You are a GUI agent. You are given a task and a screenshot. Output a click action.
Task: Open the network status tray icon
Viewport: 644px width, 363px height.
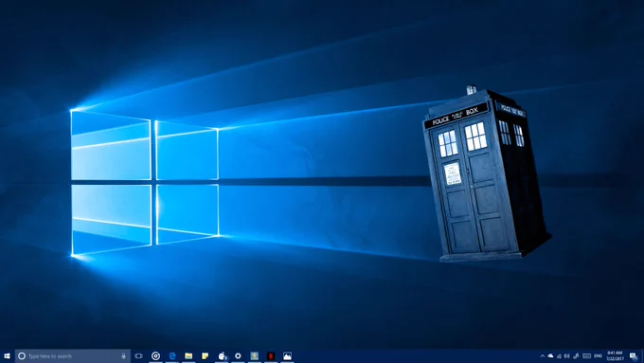click(559, 356)
